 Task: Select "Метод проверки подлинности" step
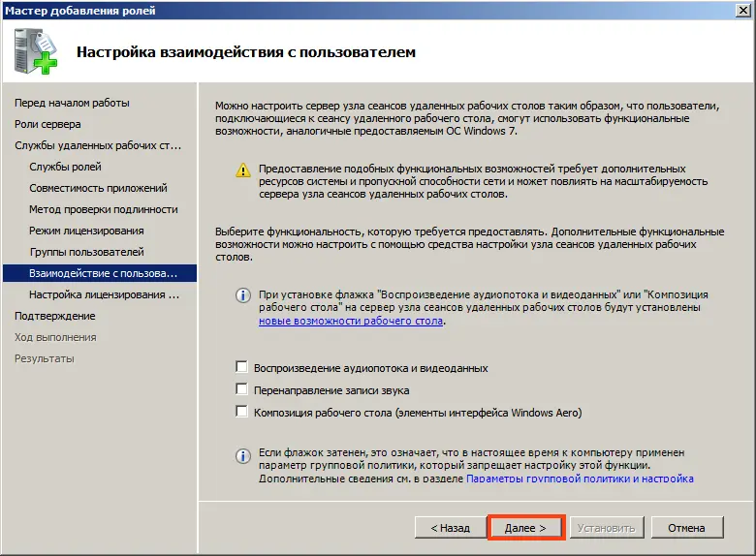[x=103, y=209]
